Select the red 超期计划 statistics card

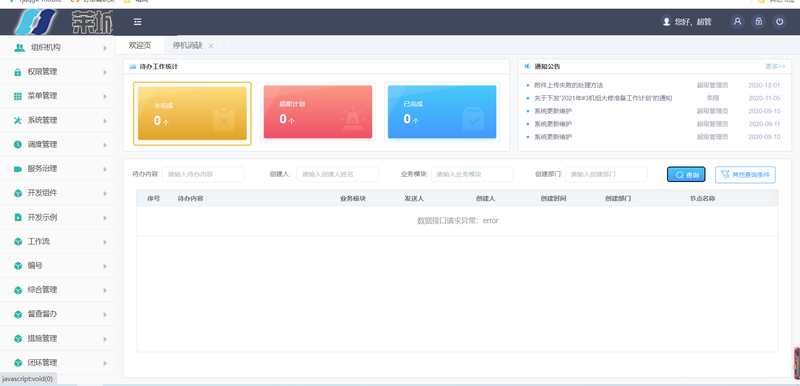tap(318, 112)
